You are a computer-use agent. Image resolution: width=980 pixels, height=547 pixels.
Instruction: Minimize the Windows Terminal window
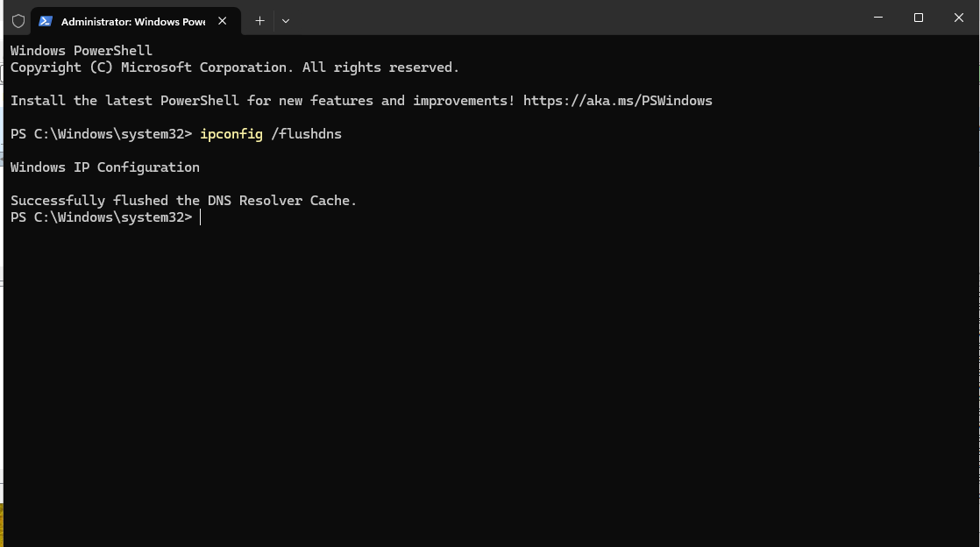click(877, 18)
